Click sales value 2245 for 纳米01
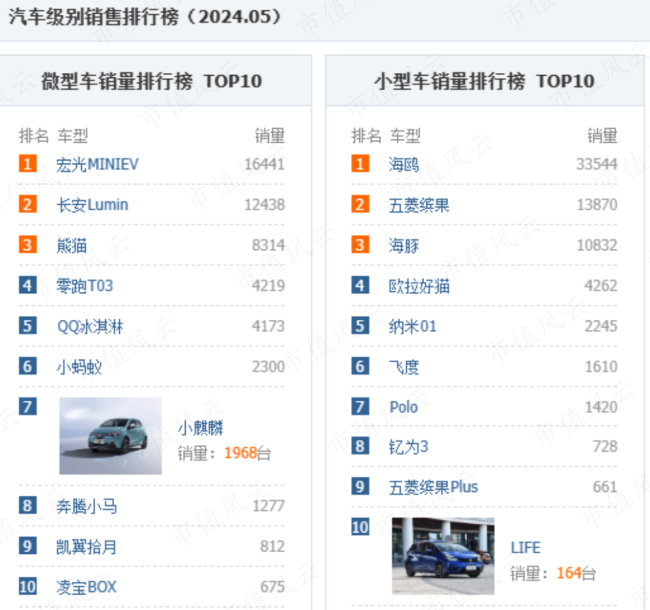 click(601, 326)
